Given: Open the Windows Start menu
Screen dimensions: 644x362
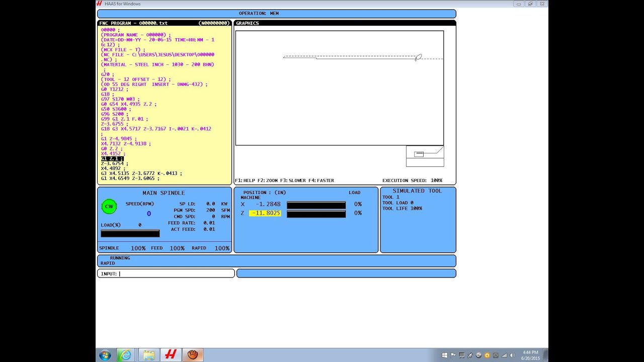Looking at the screenshot, I should [105, 355].
